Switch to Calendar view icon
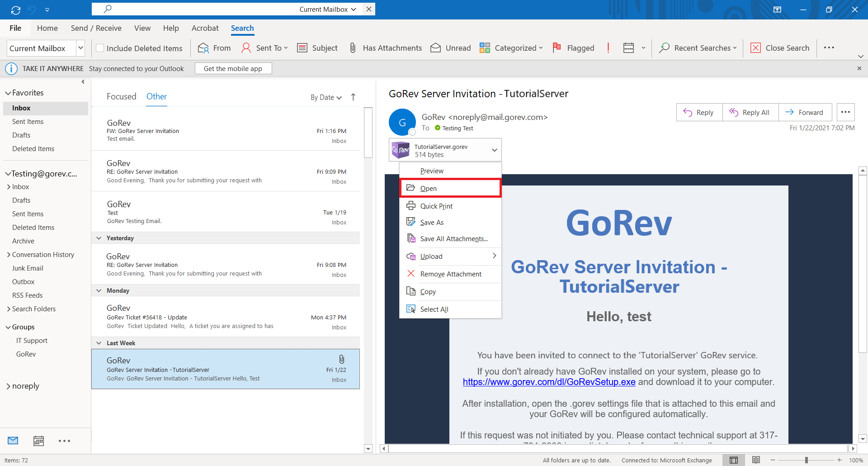868x466 pixels. [x=38, y=441]
